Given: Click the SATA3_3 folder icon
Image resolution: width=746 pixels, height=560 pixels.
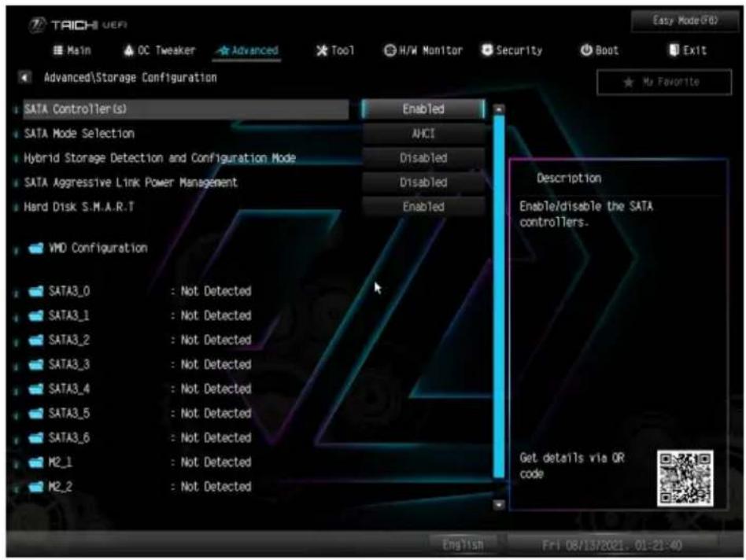Looking at the screenshot, I should (35, 365).
